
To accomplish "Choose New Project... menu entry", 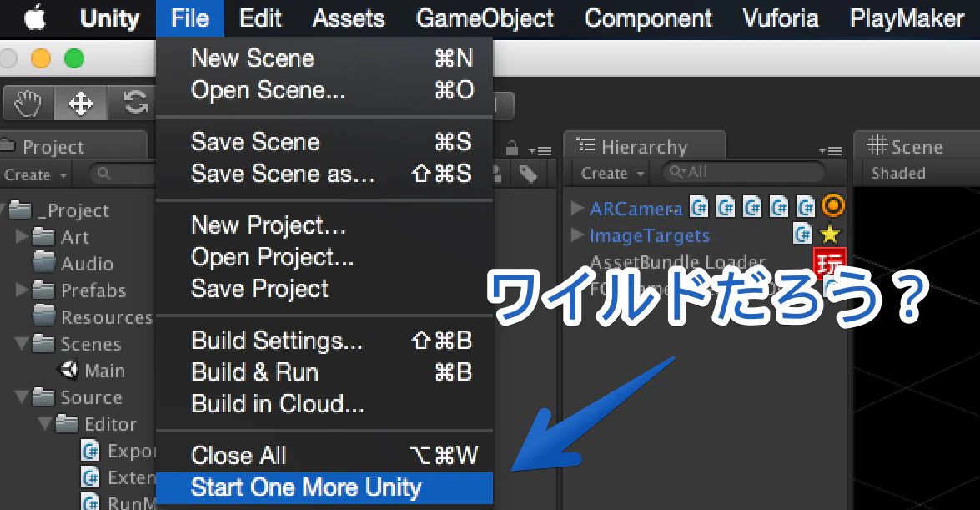I will click(x=324, y=225).
